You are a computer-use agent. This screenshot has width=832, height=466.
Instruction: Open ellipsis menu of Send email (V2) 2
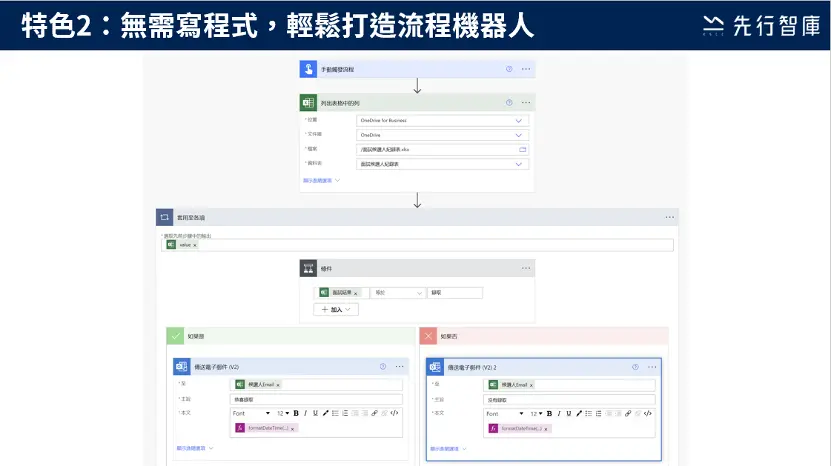point(652,367)
